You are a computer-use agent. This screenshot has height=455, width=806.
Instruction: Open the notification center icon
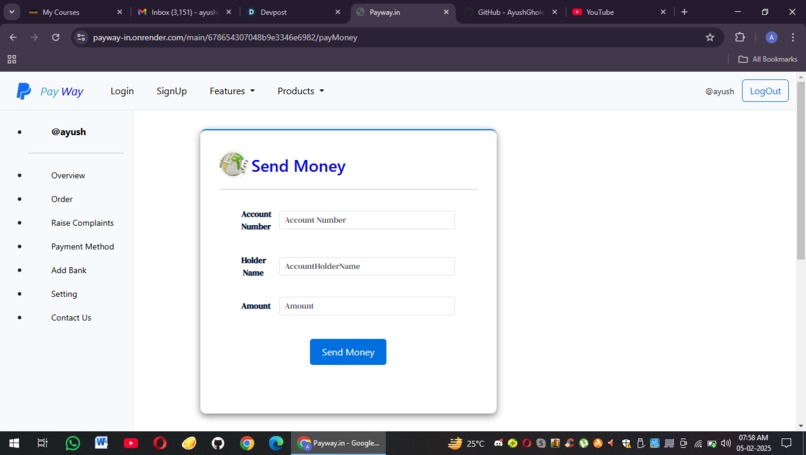[786, 443]
